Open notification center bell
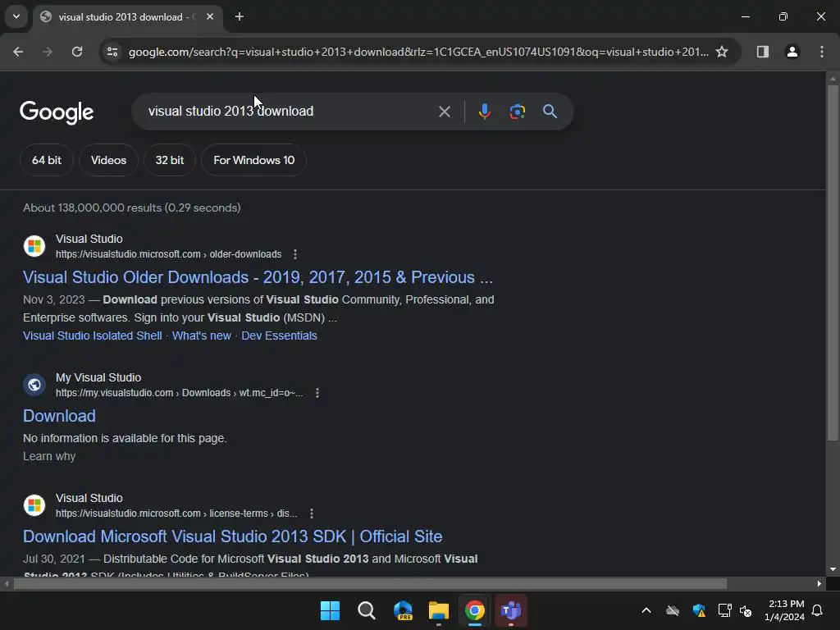Screen dimensions: 840x630 pyautogui.click(x=818, y=610)
